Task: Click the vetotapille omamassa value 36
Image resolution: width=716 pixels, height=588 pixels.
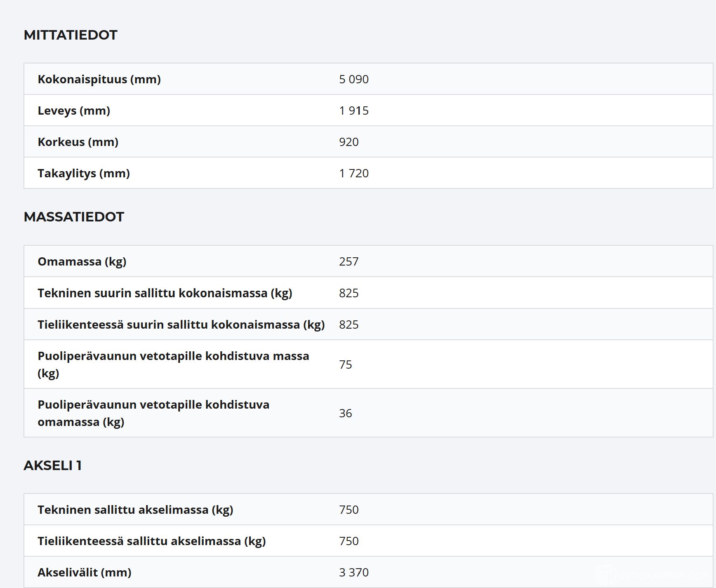Action: tap(345, 413)
